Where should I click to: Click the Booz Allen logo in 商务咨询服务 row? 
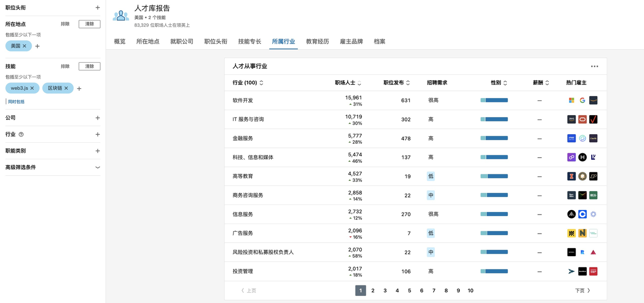(571, 195)
